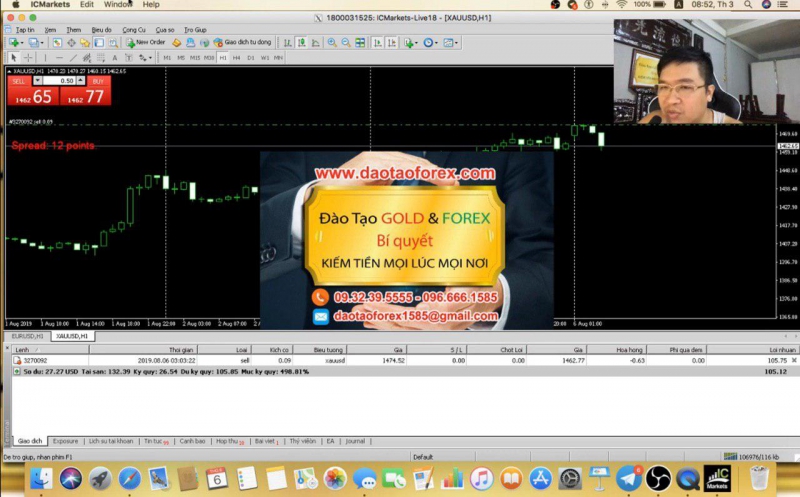Open the Xem menu

point(50,30)
